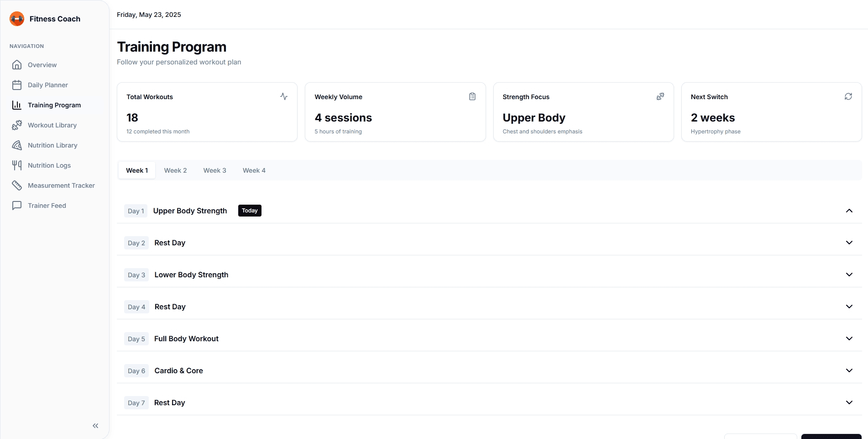Image resolution: width=868 pixels, height=439 pixels.
Task: Expand Day 5 Full Body Workout
Action: [x=849, y=339]
